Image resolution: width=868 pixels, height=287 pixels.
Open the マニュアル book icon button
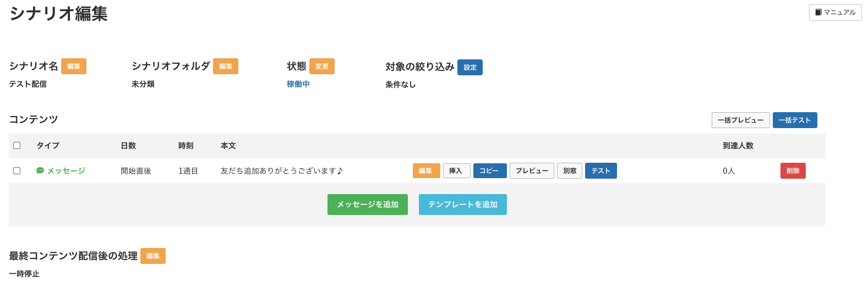click(835, 13)
